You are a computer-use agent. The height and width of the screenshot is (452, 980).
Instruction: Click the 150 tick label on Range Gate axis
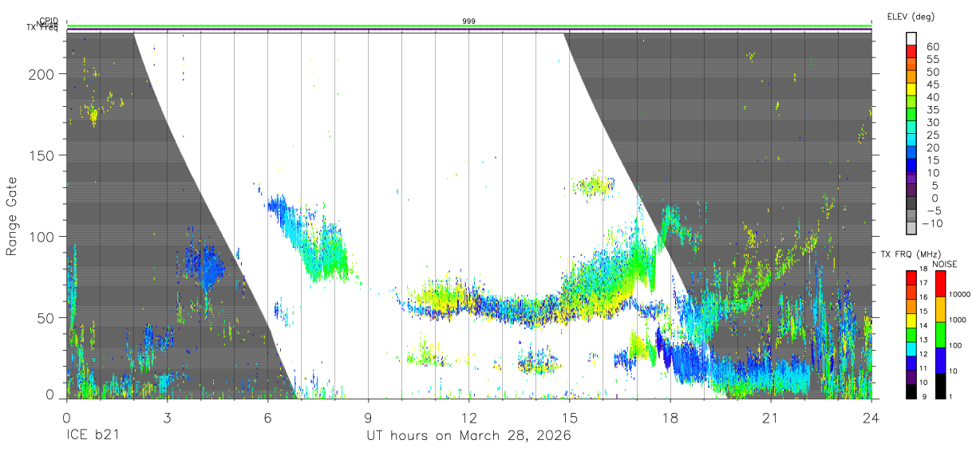click(42, 155)
